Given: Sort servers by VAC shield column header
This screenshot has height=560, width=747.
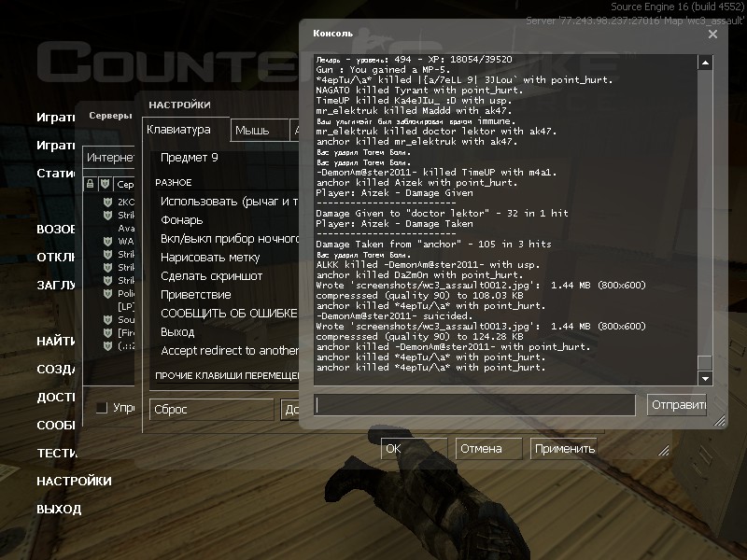Looking at the screenshot, I should (105, 184).
